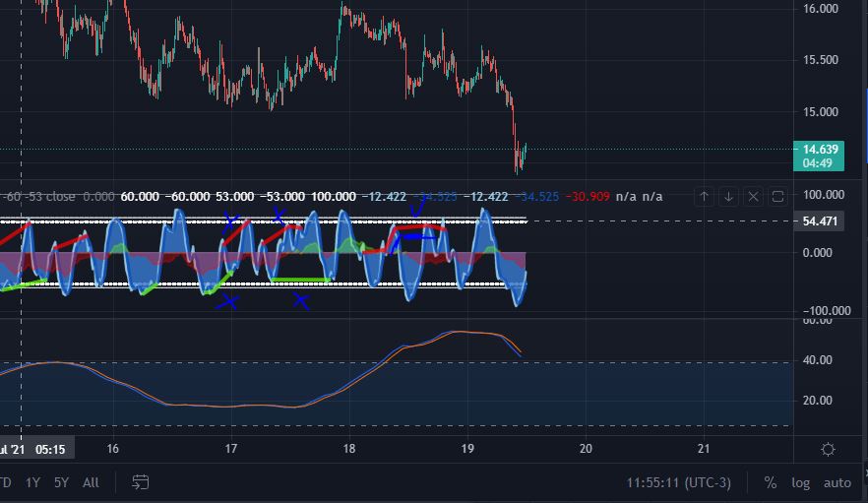Open the Go to date calendar icon
The width and height of the screenshot is (868, 503).
click(140, 482)
